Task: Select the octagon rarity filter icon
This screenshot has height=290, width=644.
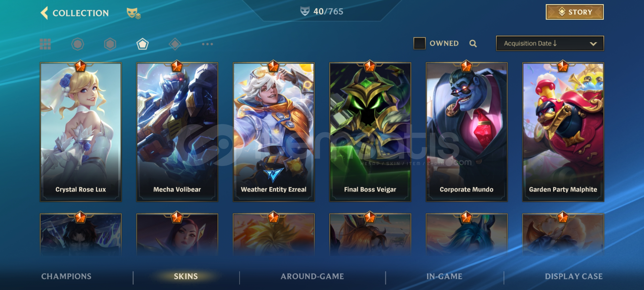Action: [x=78, y=44]
